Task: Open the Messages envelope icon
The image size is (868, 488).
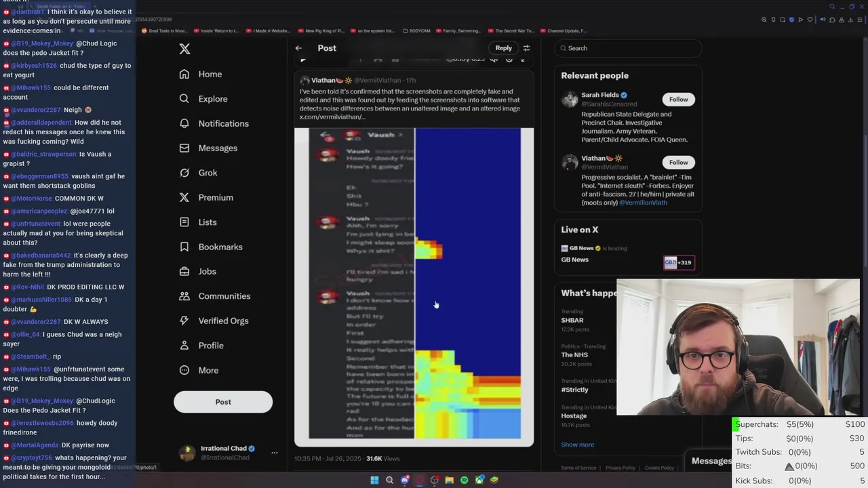Action: [x=184, y=148]
